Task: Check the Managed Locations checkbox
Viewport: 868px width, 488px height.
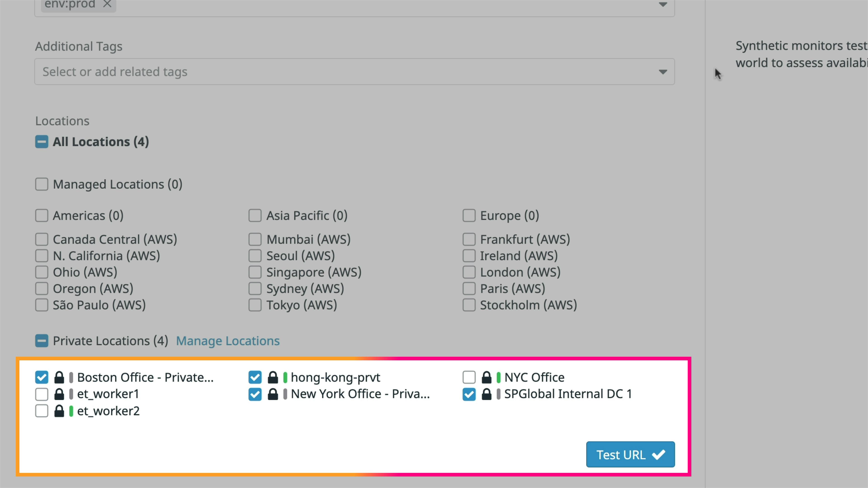Action: 42,184
